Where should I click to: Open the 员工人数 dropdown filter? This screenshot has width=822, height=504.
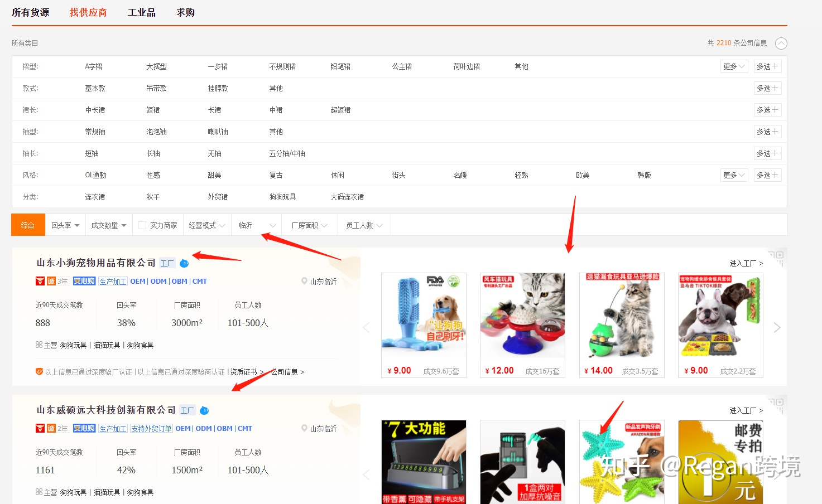[363, 225]
